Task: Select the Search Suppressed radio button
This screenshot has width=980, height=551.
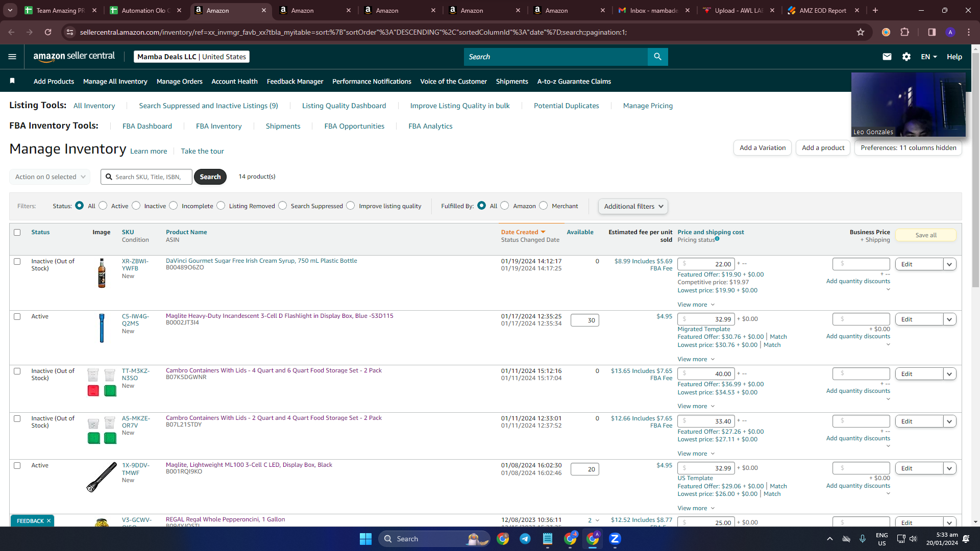Action: click(283, 206)
